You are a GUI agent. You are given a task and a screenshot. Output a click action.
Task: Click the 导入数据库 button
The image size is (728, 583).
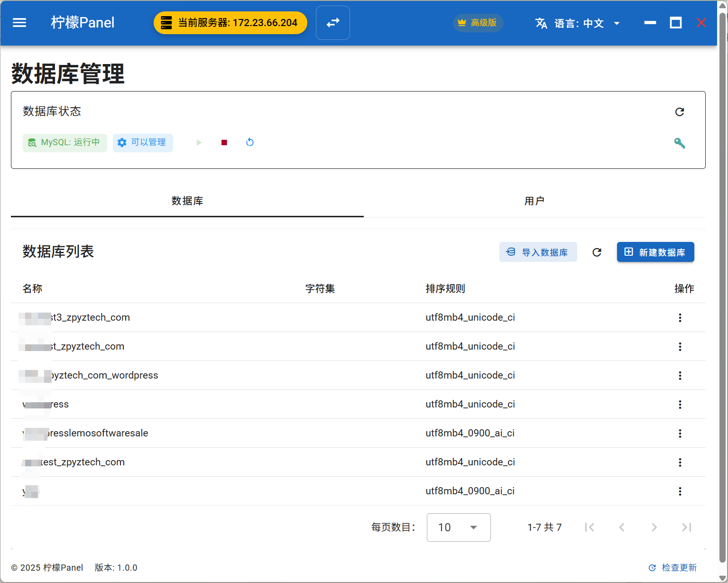(x=538, y=252)
